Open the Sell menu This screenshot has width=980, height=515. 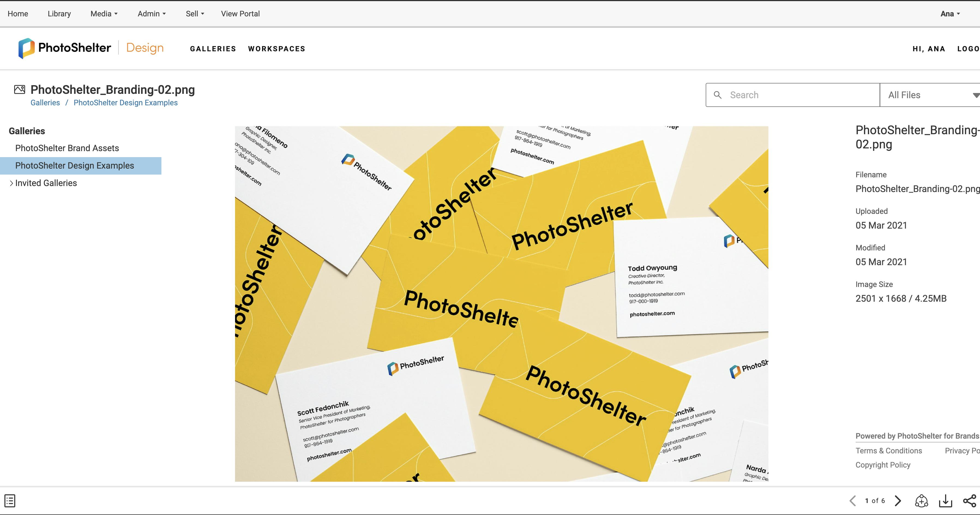pos(195,14)
